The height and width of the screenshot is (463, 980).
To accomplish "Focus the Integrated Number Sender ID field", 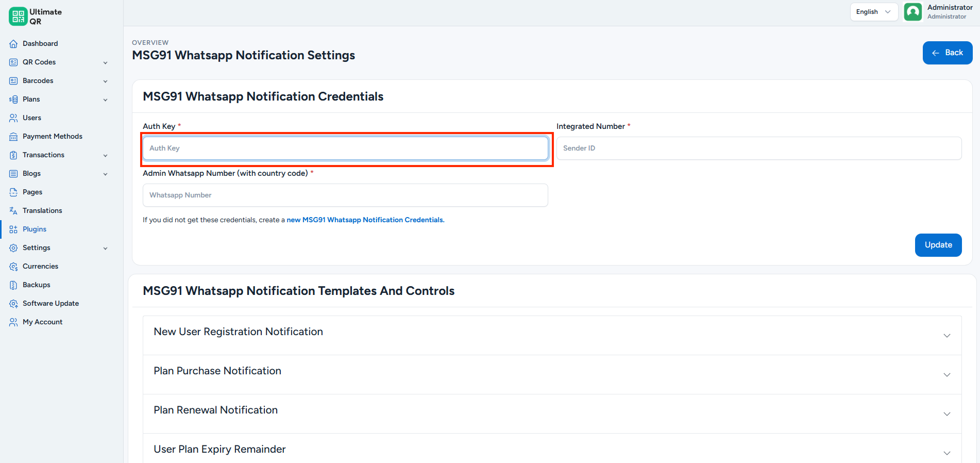I will pyautogui.click(x=759, y=148).
